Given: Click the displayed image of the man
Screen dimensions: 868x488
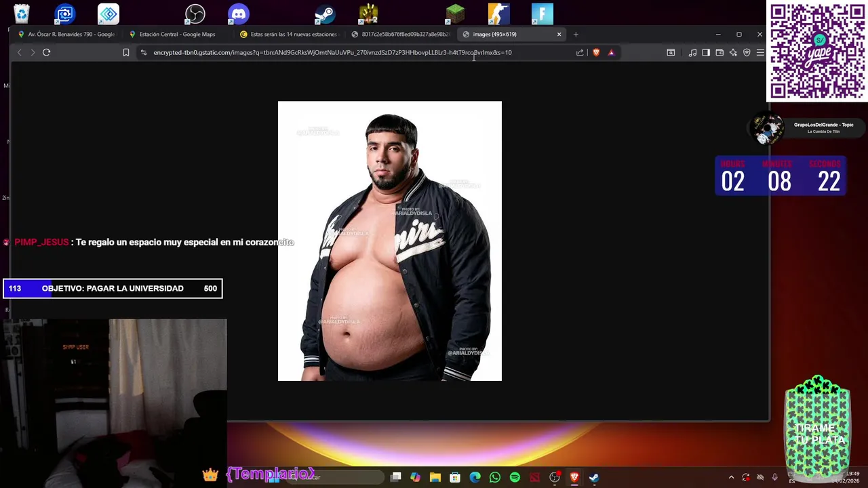Looking at the screenshot, I should tap(390, 241).
